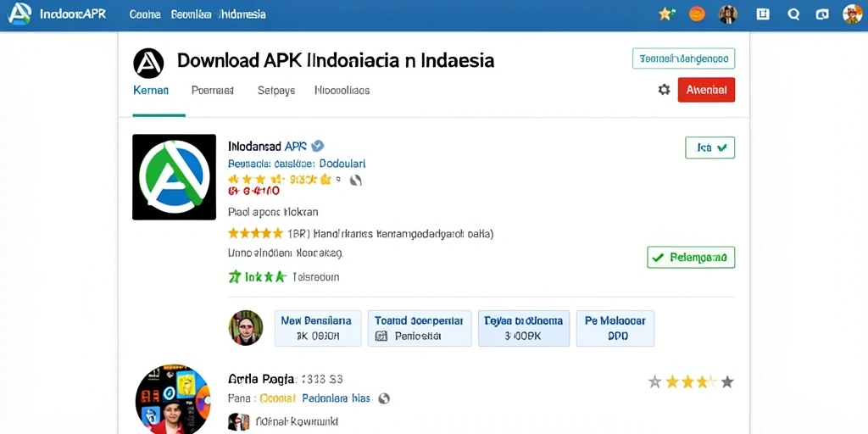Toggle the green checkmark Pelamoaad button
This screenshot has height=434, width=868.
691,258
